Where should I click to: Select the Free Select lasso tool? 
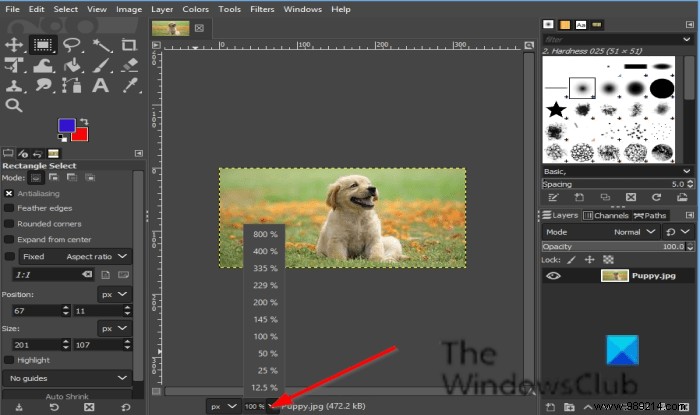coord(71,45)
